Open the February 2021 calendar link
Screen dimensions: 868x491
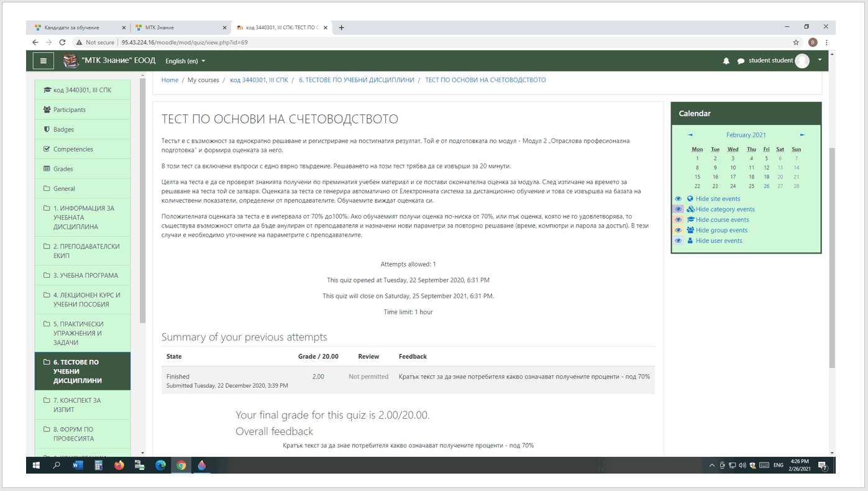746,135
